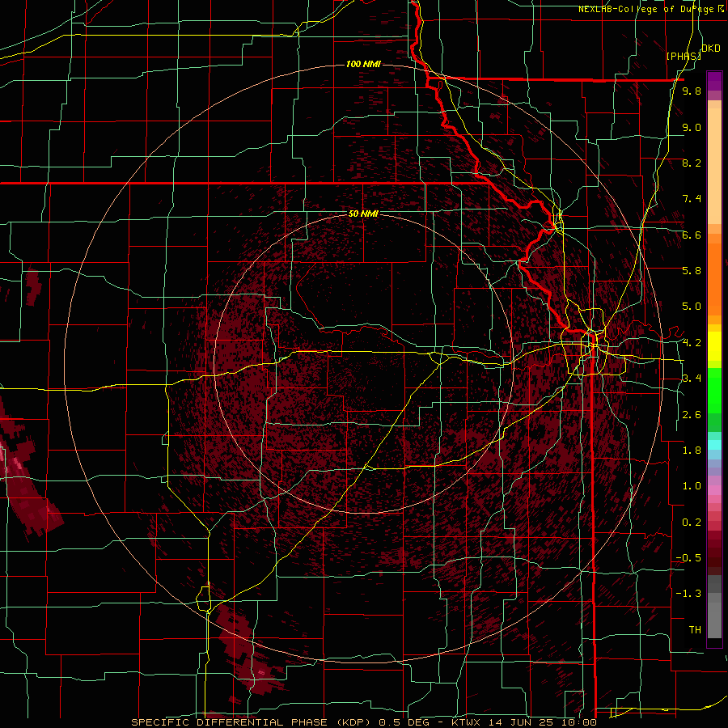Click the SPECIFIC DIFFERENTIAL PHASE (KDP) title text
The image size is (728, 728).
[x=250, y=722]
